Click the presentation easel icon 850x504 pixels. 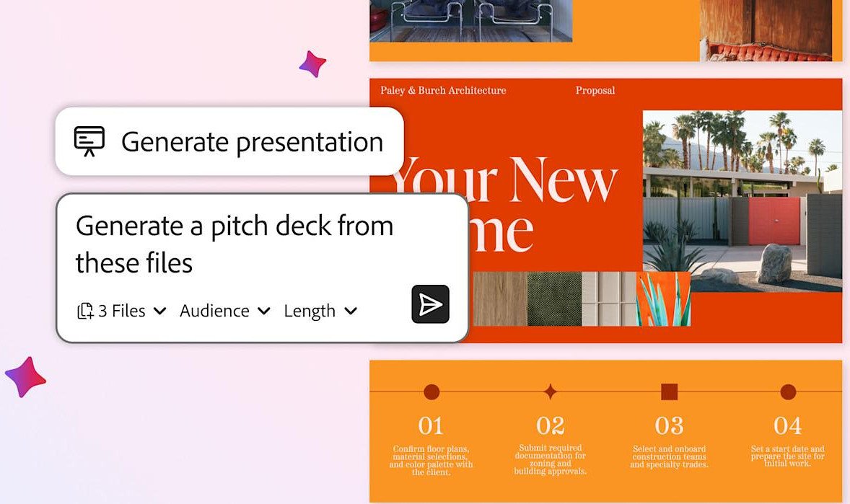pos(89,141)
